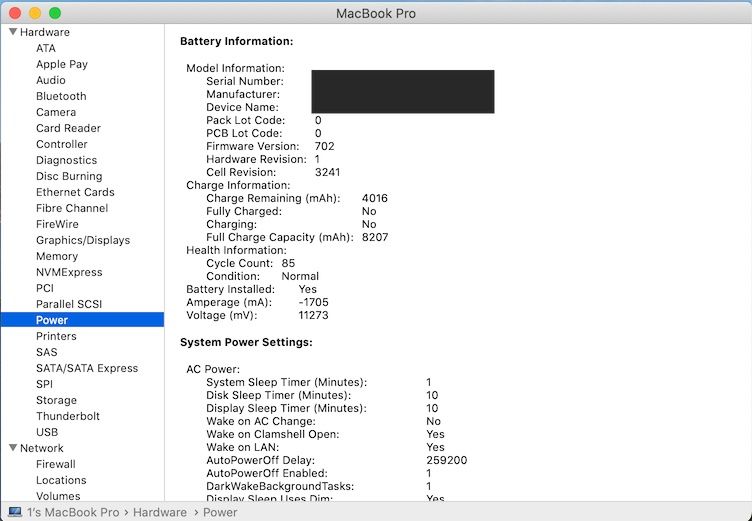
Task: Click the MacBook laptop icon in path bar
Action: (x=15, y=512)
